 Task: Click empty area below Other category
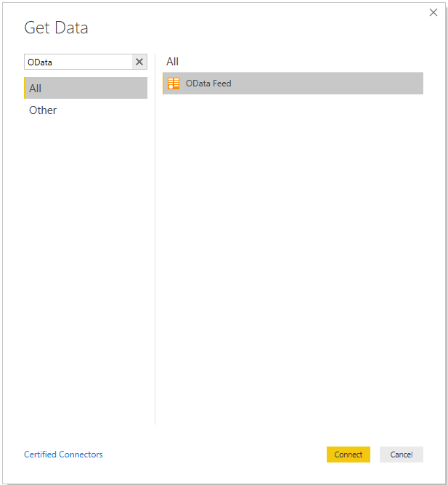pyautogui.click(x=86, y=254)
